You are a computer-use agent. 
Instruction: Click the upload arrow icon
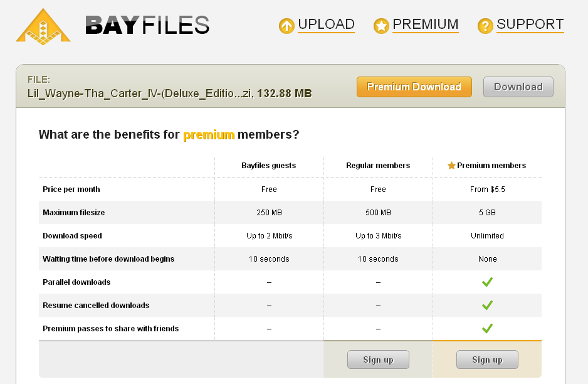pyautogui.click(x=286, y=26)
